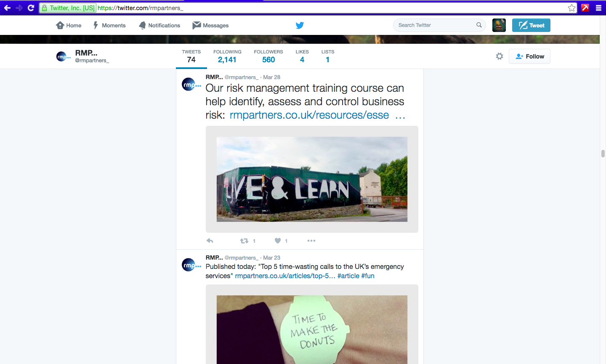606x364 pixels.
Task: Click the #article hashtag
Action: [348, 276]
